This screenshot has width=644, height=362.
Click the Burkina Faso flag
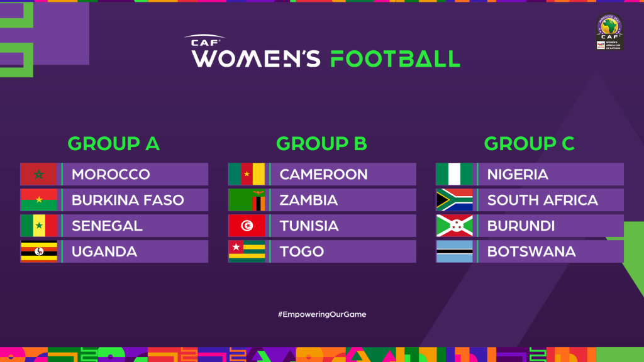point(39,200)
